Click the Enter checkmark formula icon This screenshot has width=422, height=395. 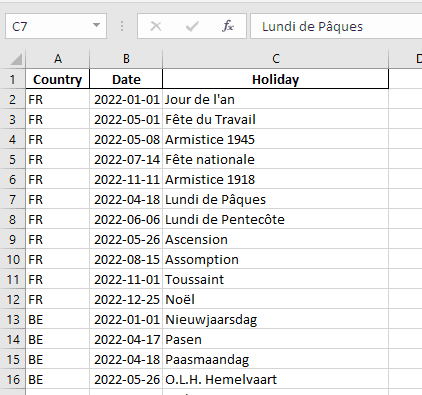point(192,26)
